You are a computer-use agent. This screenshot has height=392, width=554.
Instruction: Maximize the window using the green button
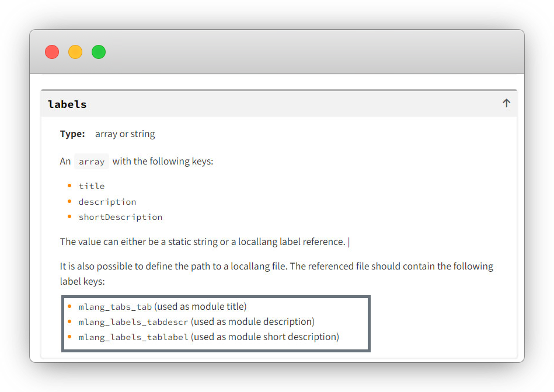point(99,52)
